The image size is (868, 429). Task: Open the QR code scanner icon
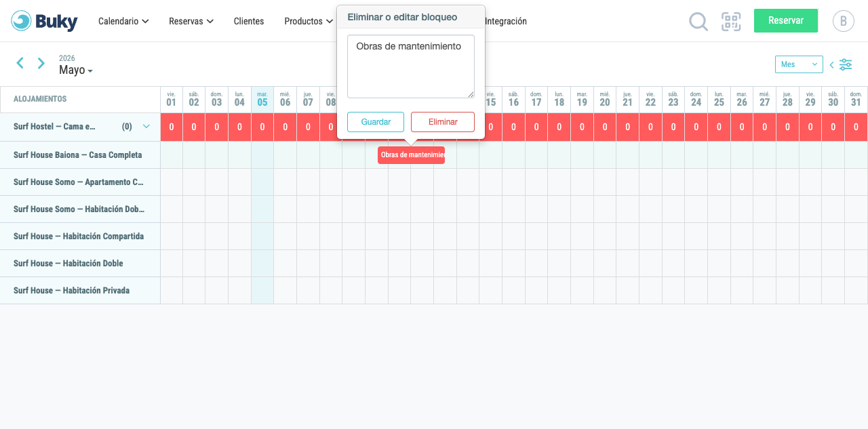pos(731,22)
